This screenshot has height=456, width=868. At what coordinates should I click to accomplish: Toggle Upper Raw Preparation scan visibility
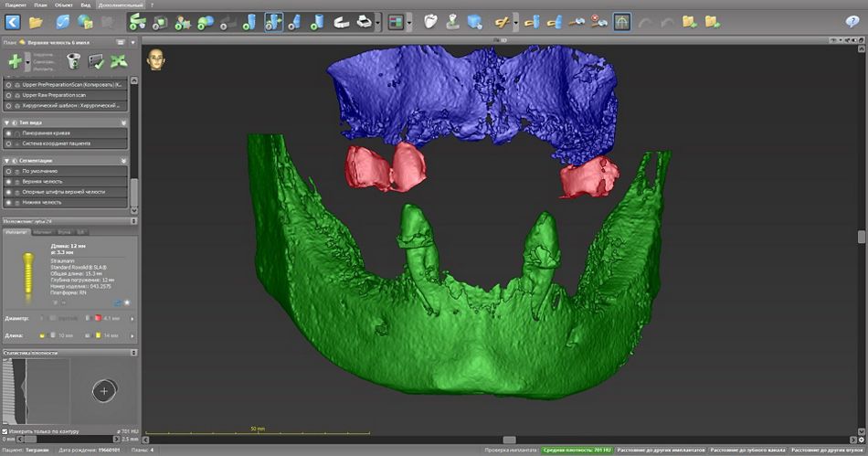point(9,95)
